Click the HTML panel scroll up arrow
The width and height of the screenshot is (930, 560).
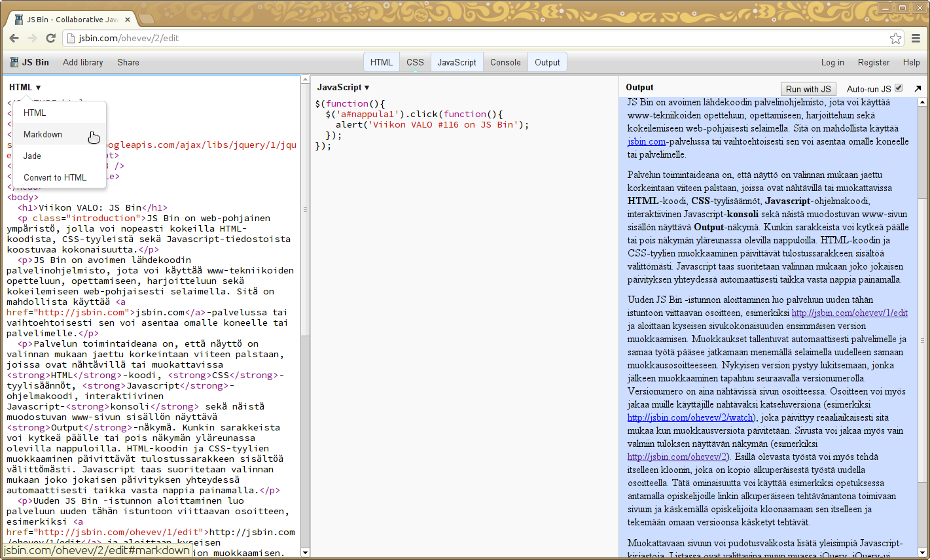[x=305, y=79]
